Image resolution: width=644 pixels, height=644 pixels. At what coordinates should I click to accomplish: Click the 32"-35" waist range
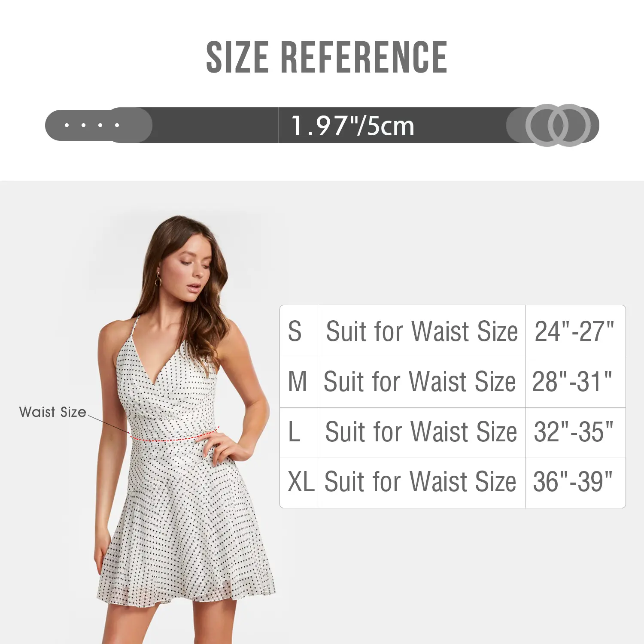click(574, 432)
